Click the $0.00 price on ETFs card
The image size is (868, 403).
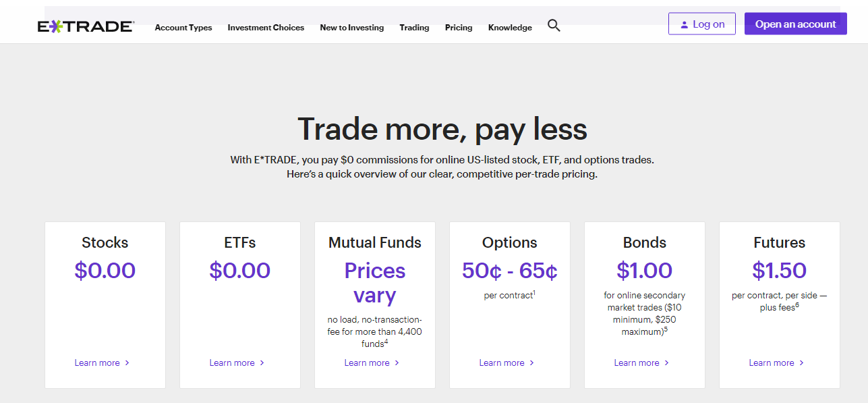(x=240, y=271)
